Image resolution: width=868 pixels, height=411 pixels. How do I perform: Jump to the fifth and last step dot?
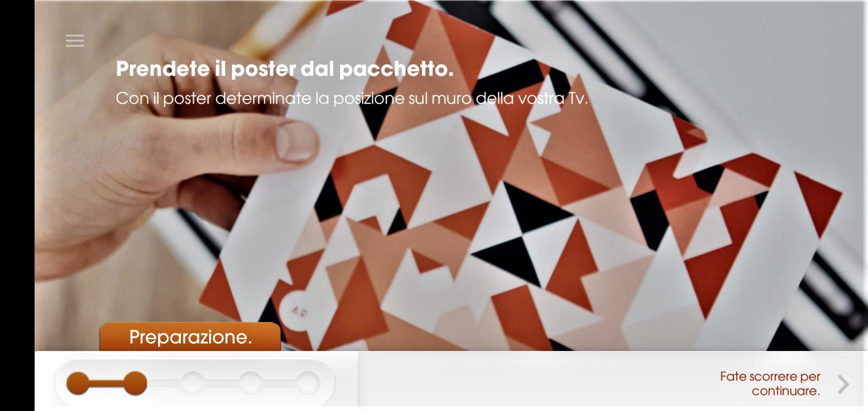tap(308, 383)
